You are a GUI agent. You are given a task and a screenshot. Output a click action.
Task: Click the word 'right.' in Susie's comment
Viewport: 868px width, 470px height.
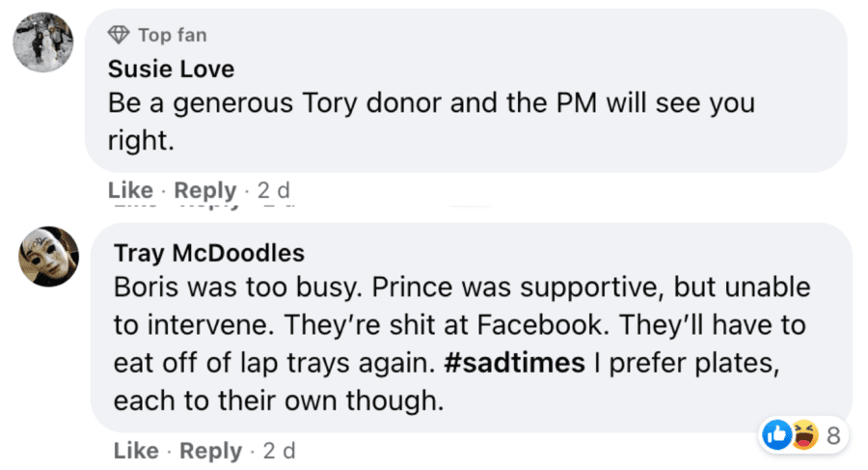point(139,140)
